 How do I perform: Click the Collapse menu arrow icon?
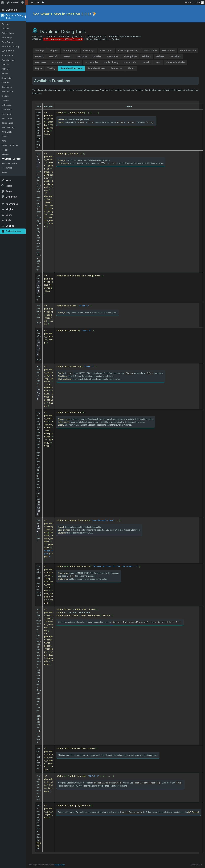pos(3,231)
